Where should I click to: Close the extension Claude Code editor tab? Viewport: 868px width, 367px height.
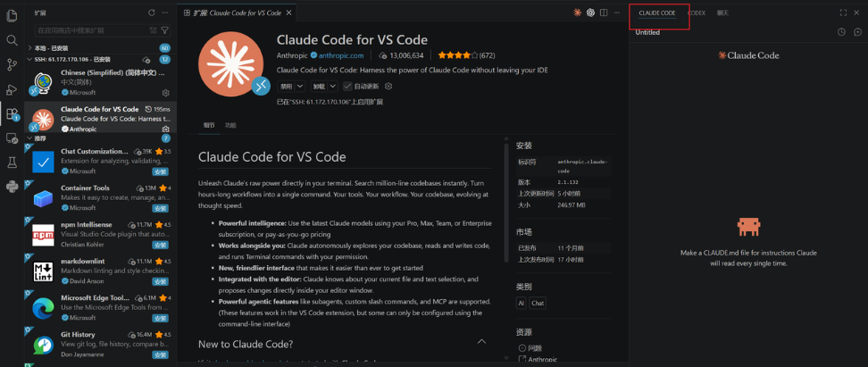tap(290, 13)
